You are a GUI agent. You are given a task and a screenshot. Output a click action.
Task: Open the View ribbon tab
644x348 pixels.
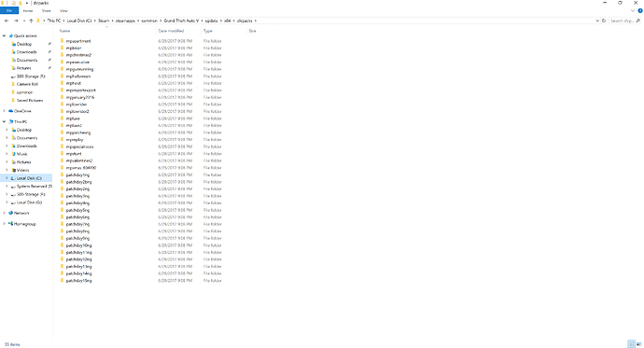tap(63, 10)
